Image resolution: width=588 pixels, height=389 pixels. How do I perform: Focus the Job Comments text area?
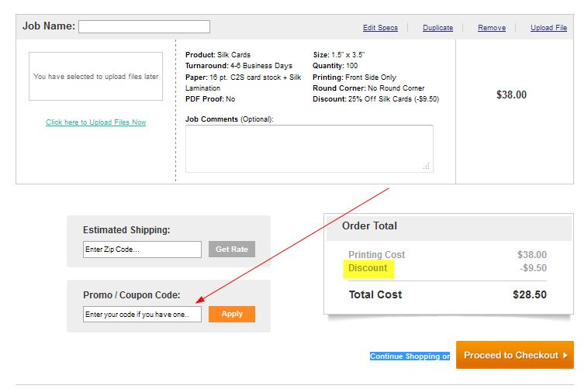click(x=310, y=149)
